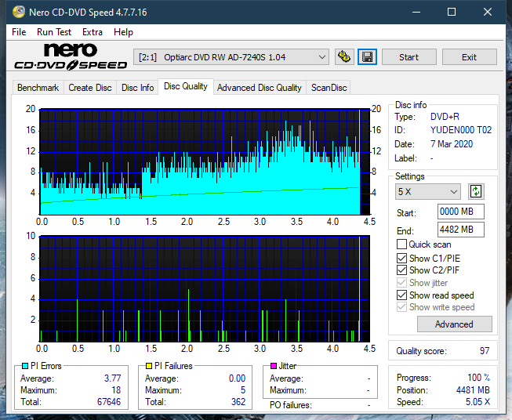512x420 pixels.
Task: Click the disc ID YUDEN000 T02
Action: (461, 130)
